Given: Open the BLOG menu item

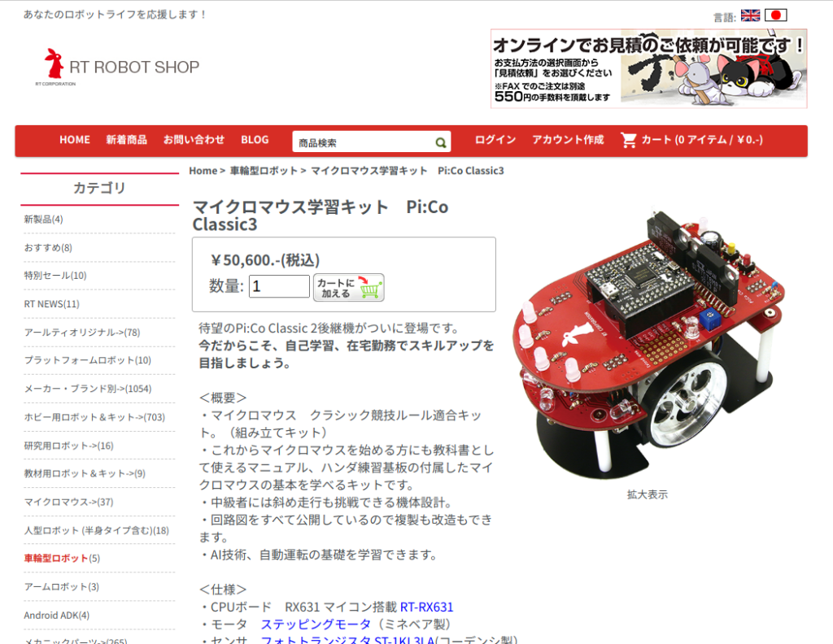Looking at the screenshot, I should click(255, 140).
